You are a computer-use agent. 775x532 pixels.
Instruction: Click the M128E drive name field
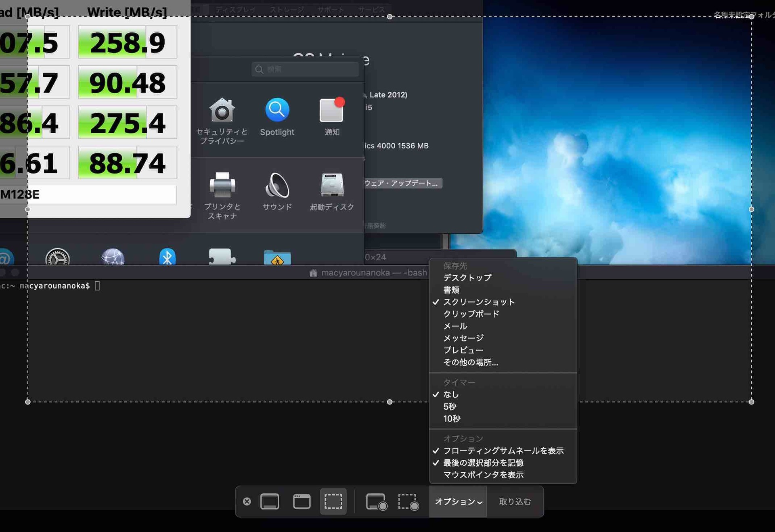(88, 195)
